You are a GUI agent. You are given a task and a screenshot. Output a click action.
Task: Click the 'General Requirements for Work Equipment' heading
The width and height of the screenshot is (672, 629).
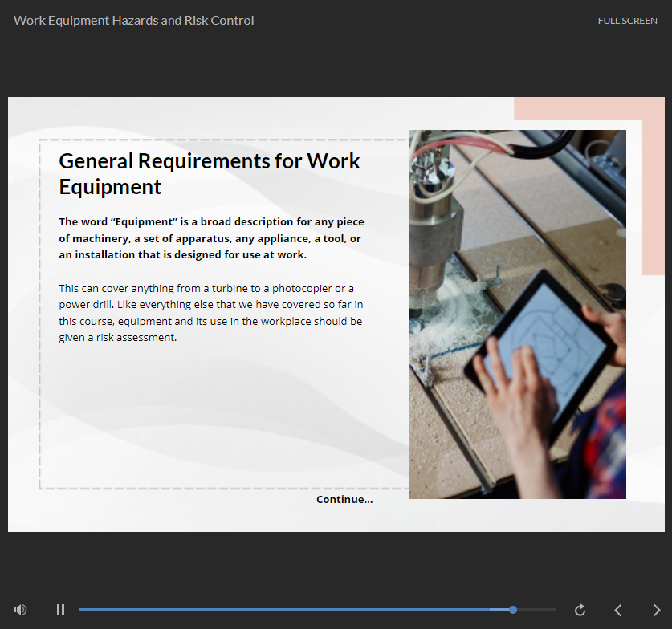click(x=209, y=173)
